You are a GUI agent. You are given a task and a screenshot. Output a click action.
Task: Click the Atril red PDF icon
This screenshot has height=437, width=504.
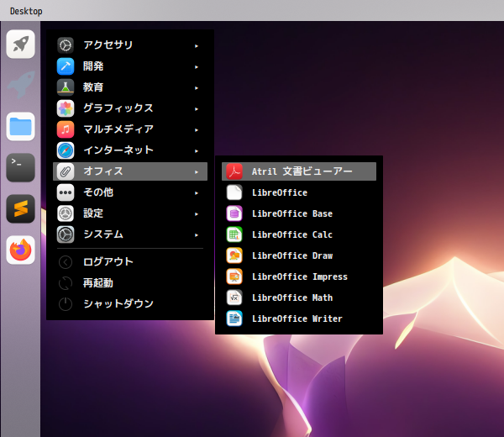234,171
